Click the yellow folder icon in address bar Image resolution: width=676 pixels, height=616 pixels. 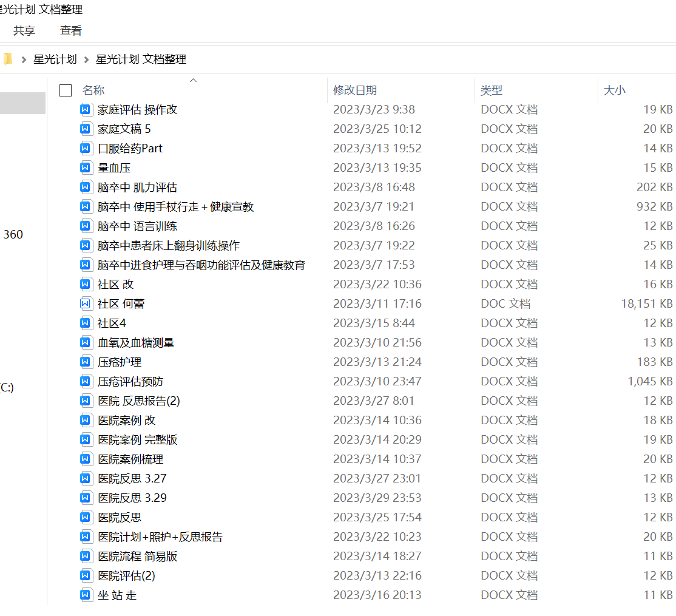click(7, 59)
